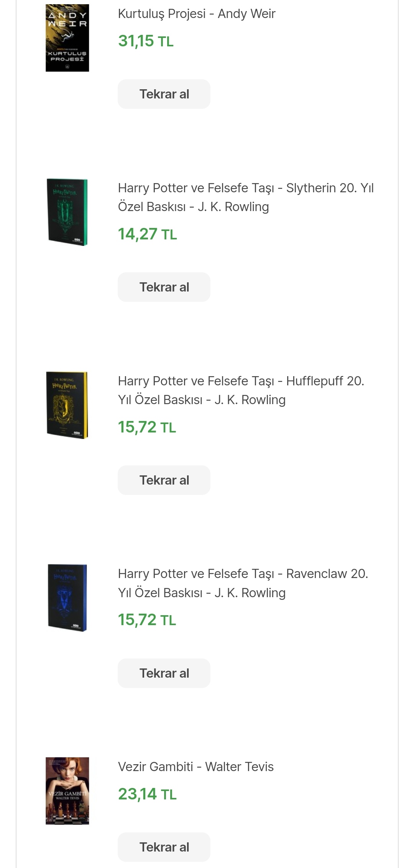The width and height of the screenshot is (414, 868).
Task: Open the Hufflepuff edition book cover image
Action: point(67,405)
